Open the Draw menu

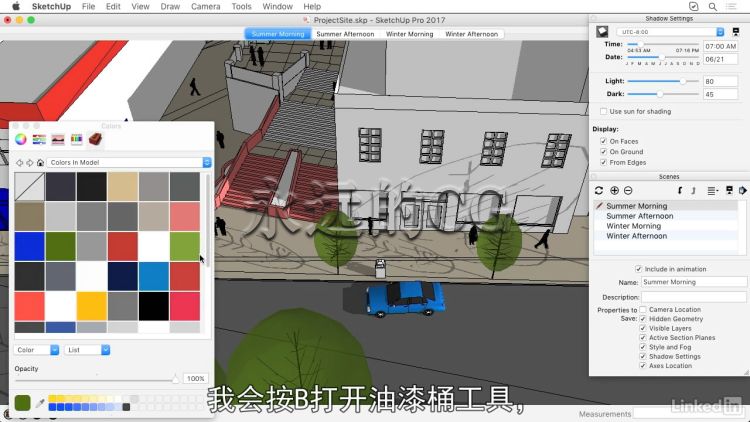click(170, 7)
